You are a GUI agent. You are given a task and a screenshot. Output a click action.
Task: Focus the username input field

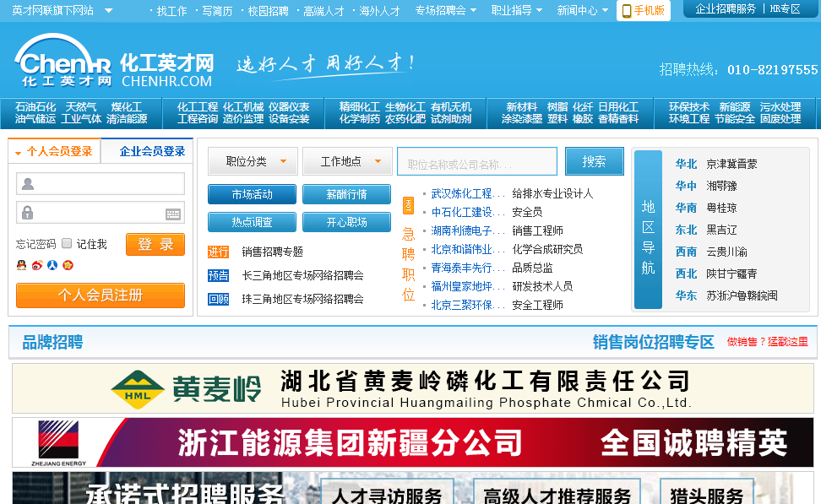click(x=101, y=184)
